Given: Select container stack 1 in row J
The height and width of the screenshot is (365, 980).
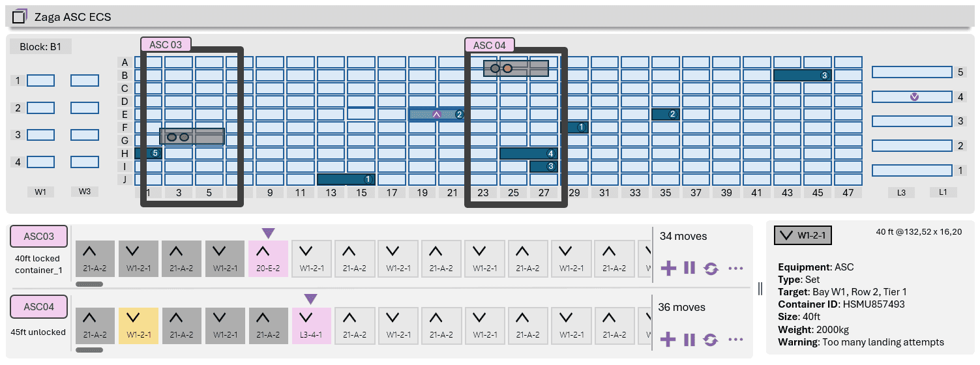Looking at the screenshot, I should point(346,179).
